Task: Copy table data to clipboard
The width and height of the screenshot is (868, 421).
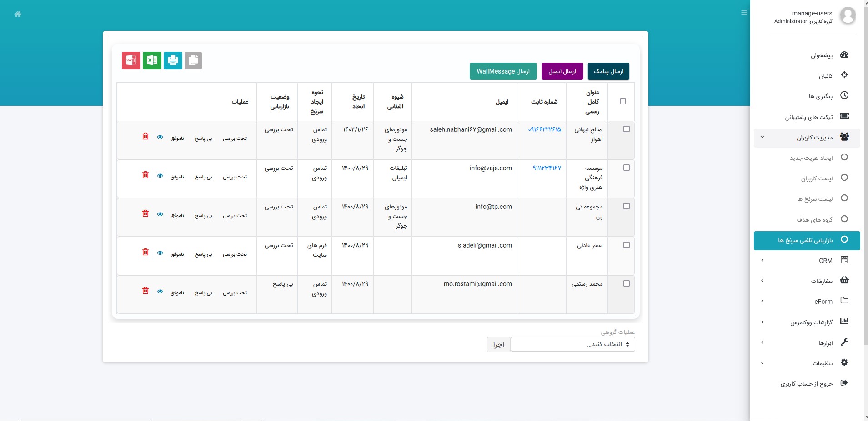Action: 193,60
